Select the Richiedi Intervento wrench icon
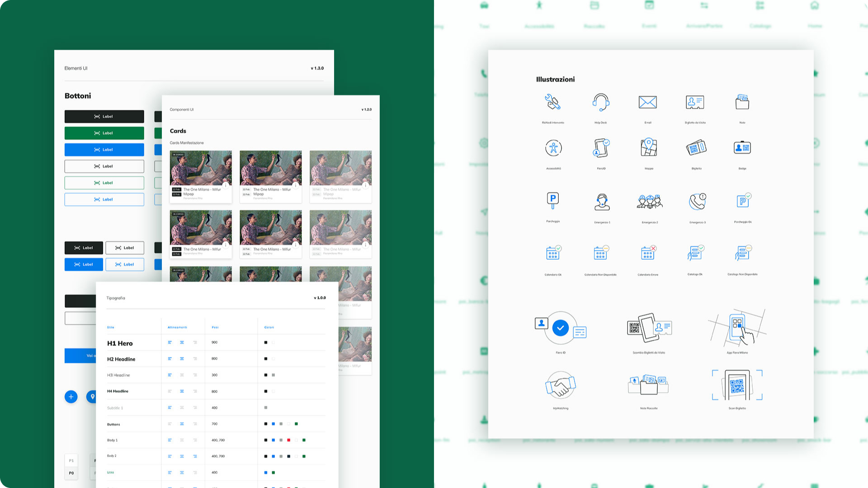 click(552, 102)
